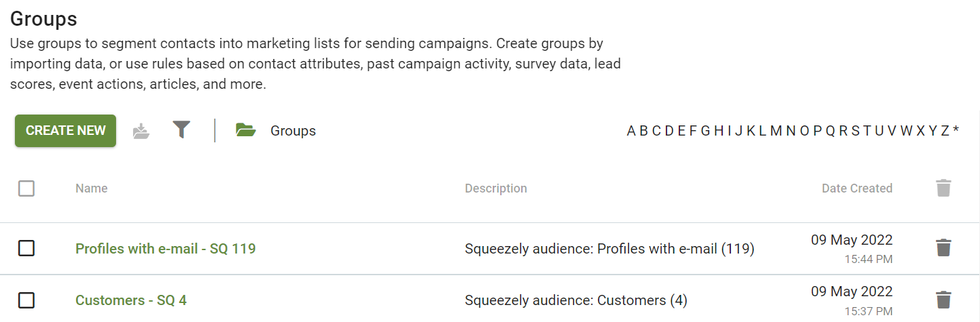Click the CREATE NEW button
Screen dimensions: 980x322
pyautogui.click(x=66, y=131)
